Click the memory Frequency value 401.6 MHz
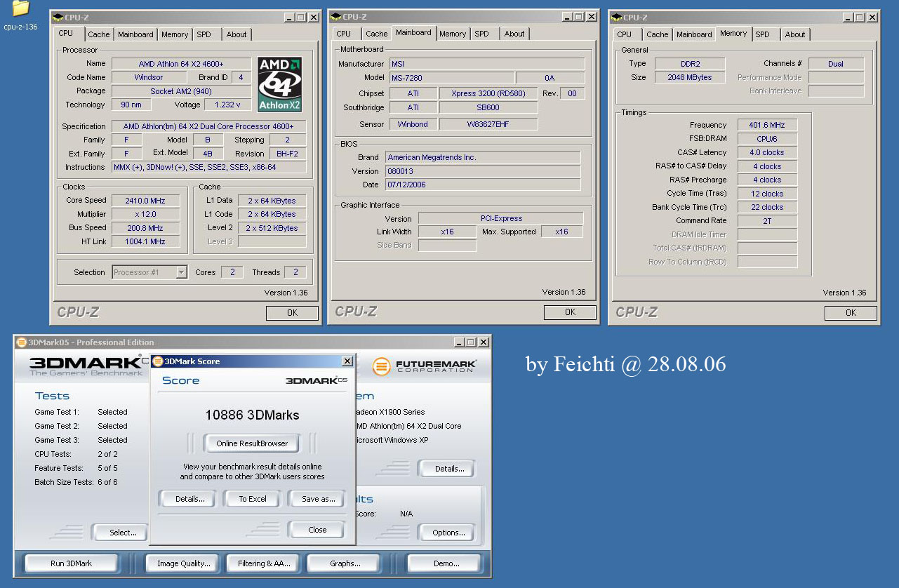Image resolution: width=899 pixels, height=588 pixels. pyautogui.click(x=767, y=125)
